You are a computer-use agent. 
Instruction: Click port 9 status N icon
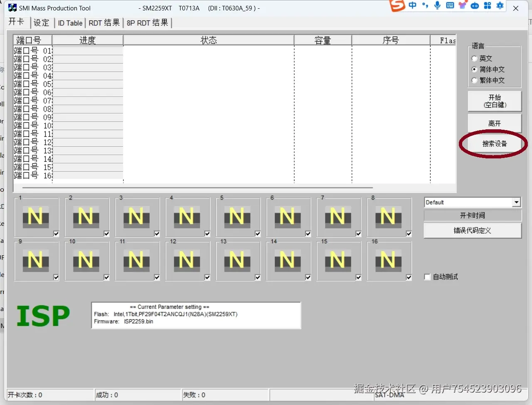click(35, 261)
